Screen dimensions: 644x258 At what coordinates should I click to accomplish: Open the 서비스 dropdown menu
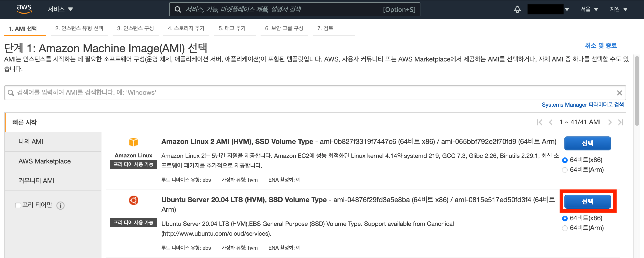click(60, 10)
